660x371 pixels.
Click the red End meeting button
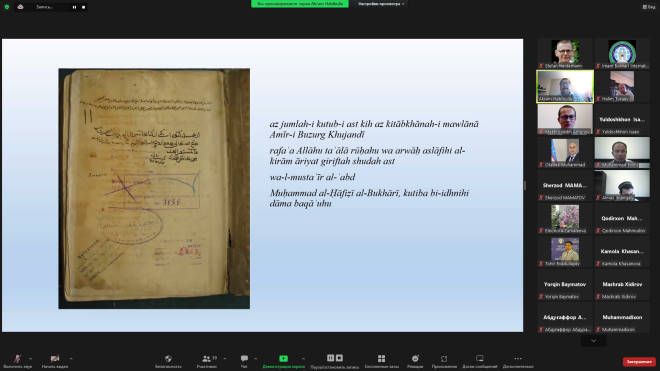click(639, 362)
